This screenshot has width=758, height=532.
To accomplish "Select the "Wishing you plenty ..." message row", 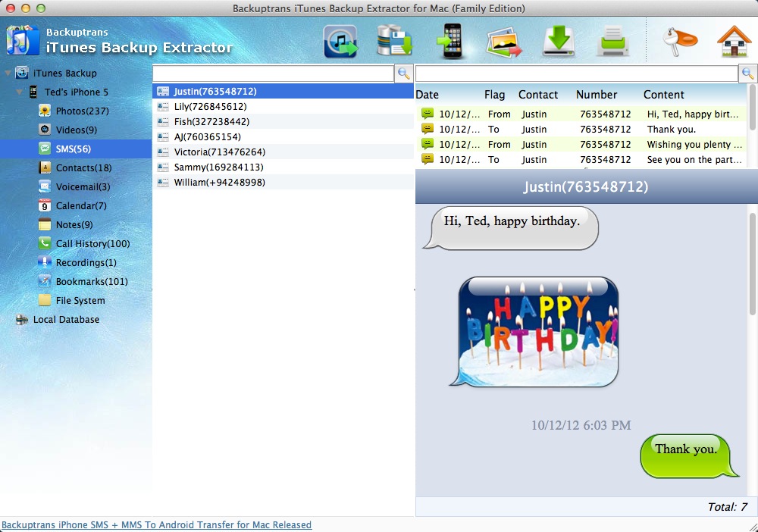I will click(x=581, y=144).
